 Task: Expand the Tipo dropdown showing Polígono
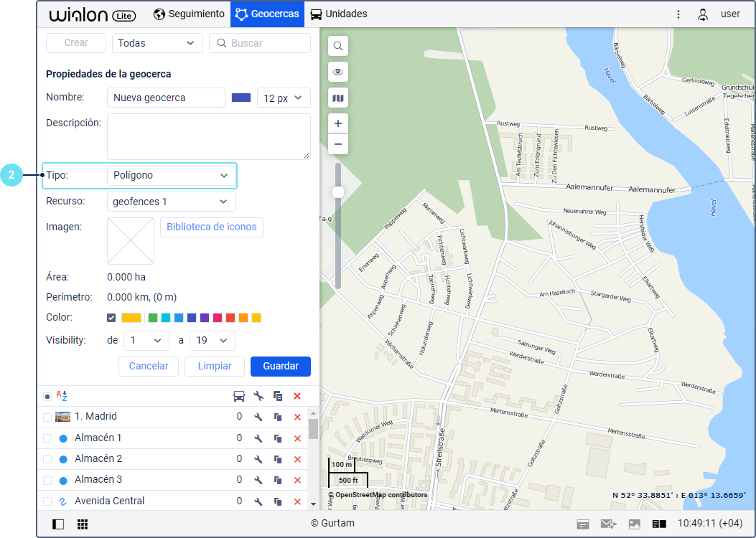tap(171, 175)
